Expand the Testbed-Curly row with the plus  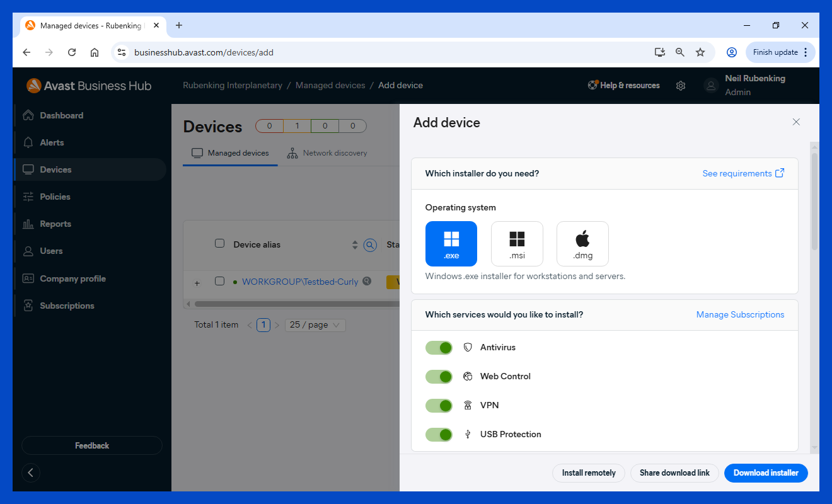[197, 283]
